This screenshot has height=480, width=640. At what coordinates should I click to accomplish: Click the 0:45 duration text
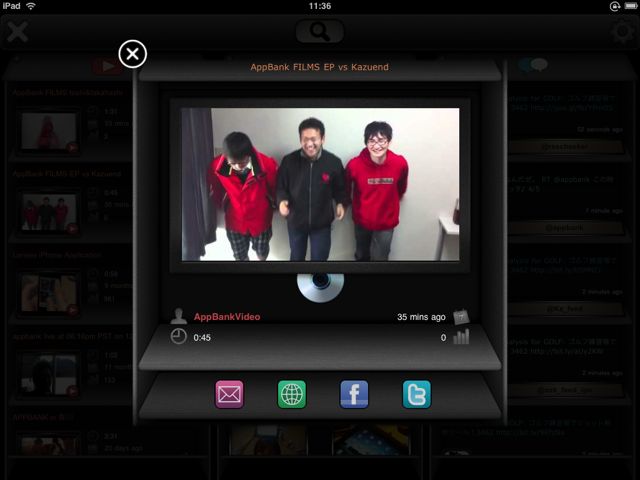202,338
